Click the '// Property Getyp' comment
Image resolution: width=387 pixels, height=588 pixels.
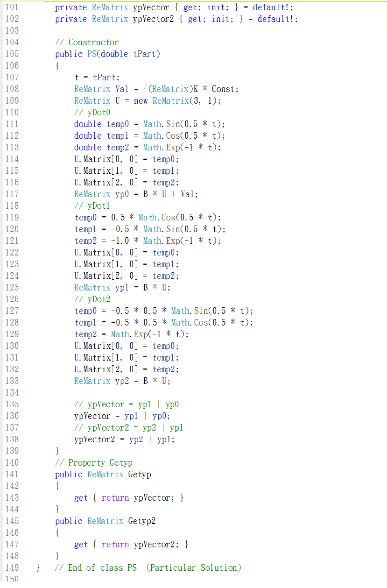94,463
